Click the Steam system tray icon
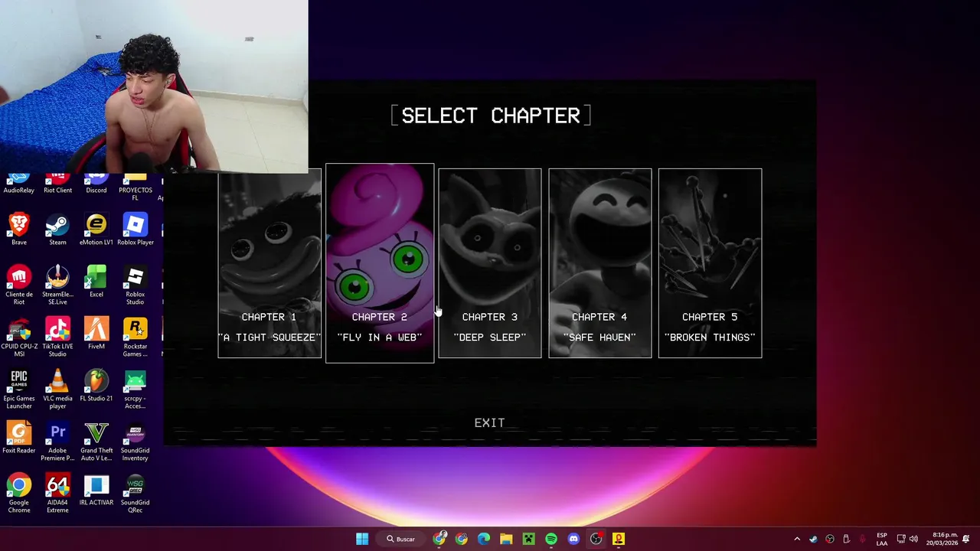The height and width of the screenshot is (551, 980). pyautogui.click(x=813, y=539)
